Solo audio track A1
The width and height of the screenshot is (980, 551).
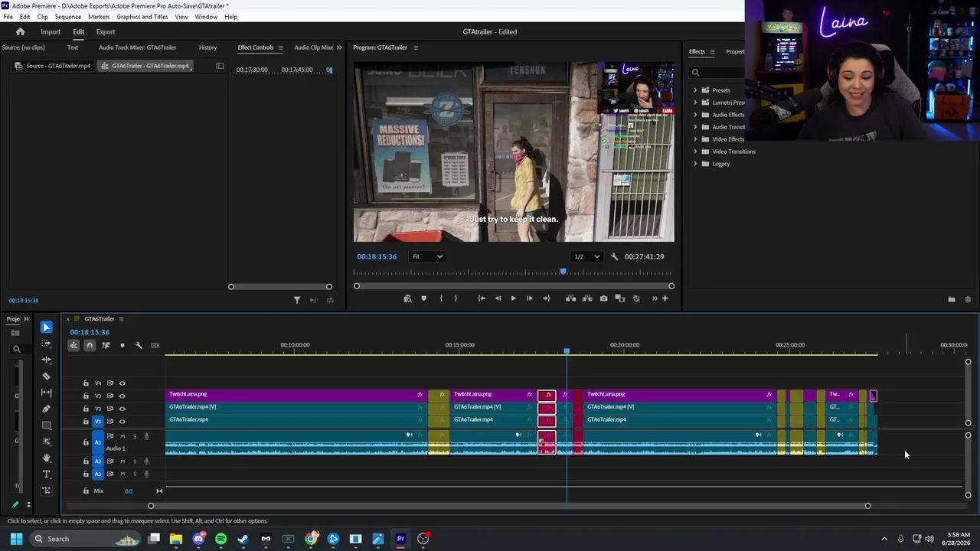tap(135, 436)
